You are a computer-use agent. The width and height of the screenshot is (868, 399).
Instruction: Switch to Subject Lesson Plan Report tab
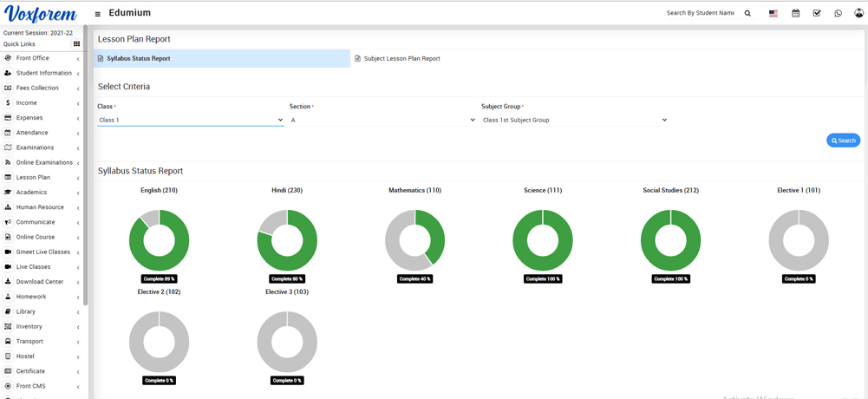tap(401, 59)
